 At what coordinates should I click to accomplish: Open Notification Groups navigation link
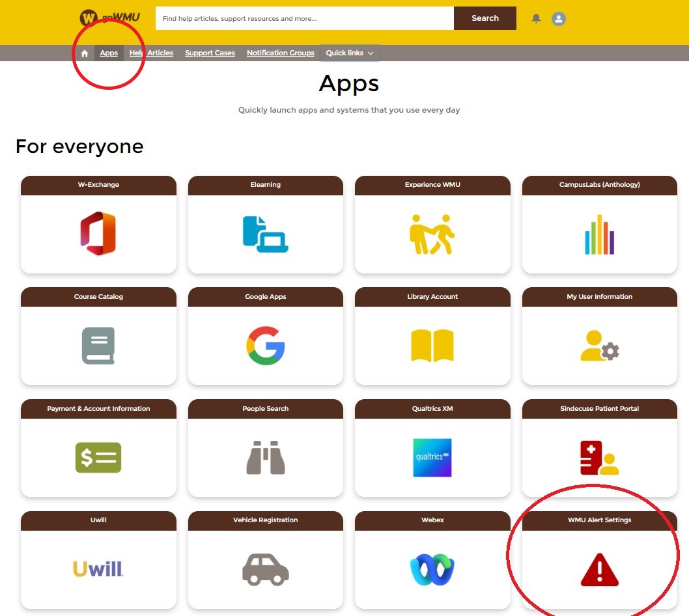[280, 53]
